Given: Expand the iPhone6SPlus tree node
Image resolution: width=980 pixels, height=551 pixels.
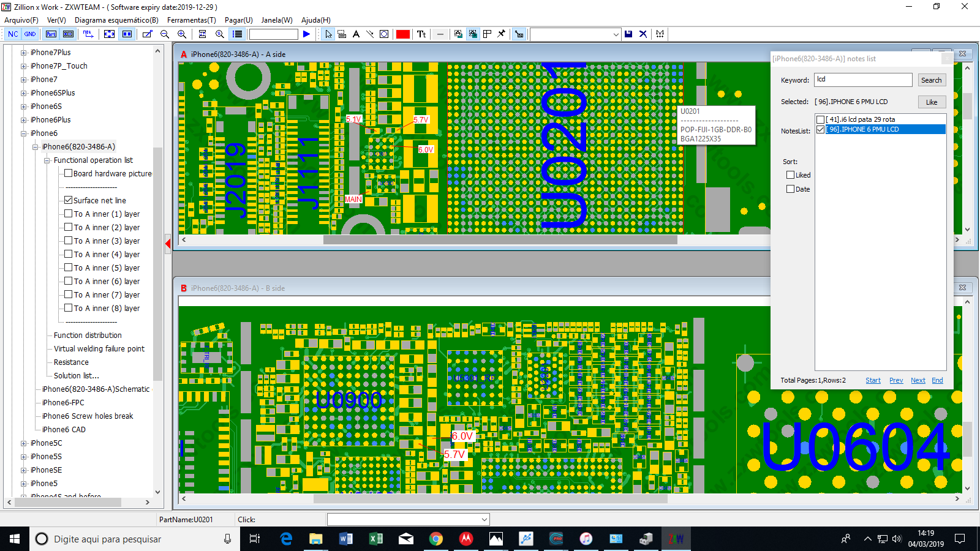Looking at the screenshot, I should pyautogui.click(x=24, y=93).
